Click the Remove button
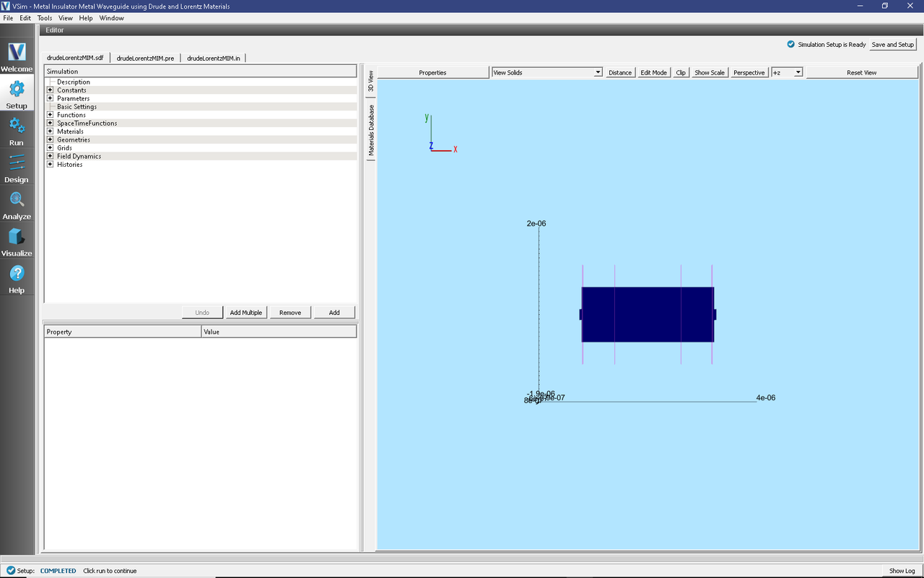This screenshot has width=924, height=578. (290, 312)
